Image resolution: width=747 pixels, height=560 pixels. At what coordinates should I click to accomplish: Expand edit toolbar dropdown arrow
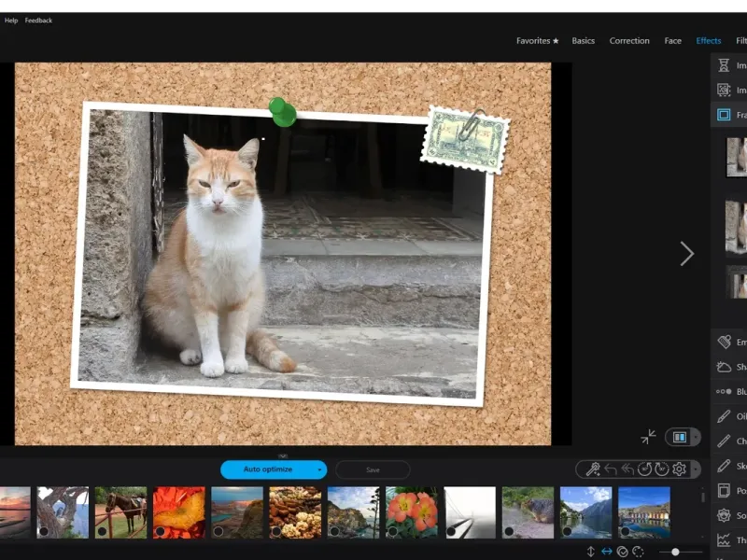[x=694, y=469]
